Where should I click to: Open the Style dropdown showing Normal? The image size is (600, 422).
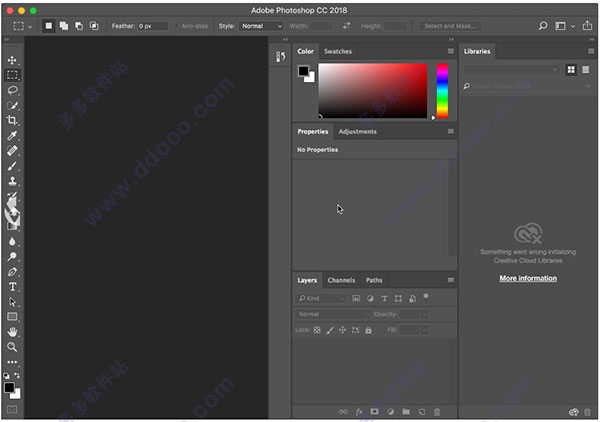click(x=261, y=26)
